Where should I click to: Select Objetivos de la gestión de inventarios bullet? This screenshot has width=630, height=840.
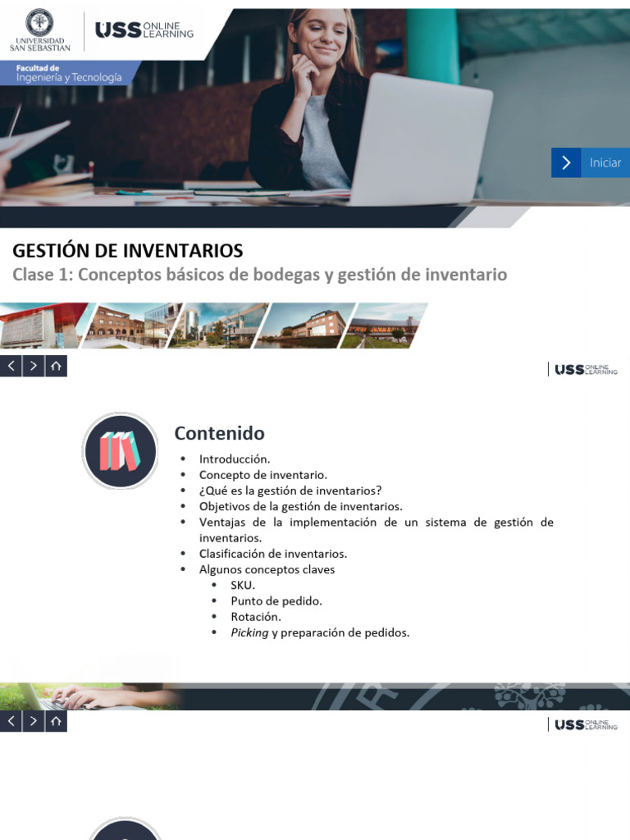[300, 506]
